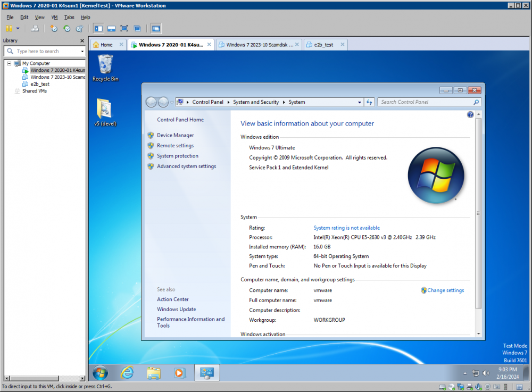Collapse the My Computer tree node
Viewport: 532px width, 392px height.
(10, 63)
